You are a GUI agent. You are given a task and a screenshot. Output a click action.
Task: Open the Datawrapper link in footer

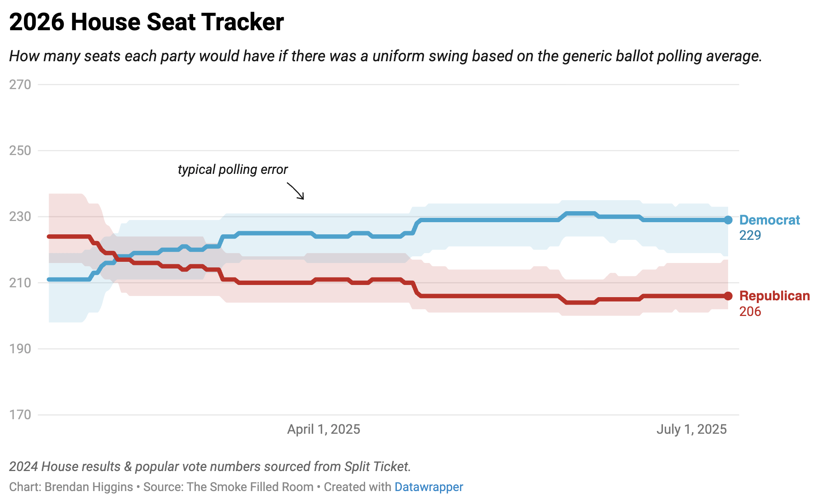point(429,487)
